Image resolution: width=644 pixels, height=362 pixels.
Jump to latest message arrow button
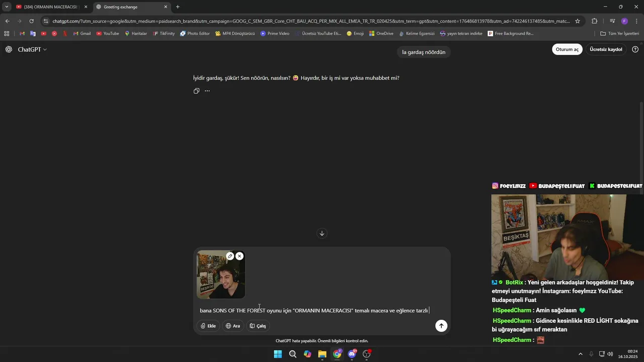pyautogui.click(x=322, y=233)
